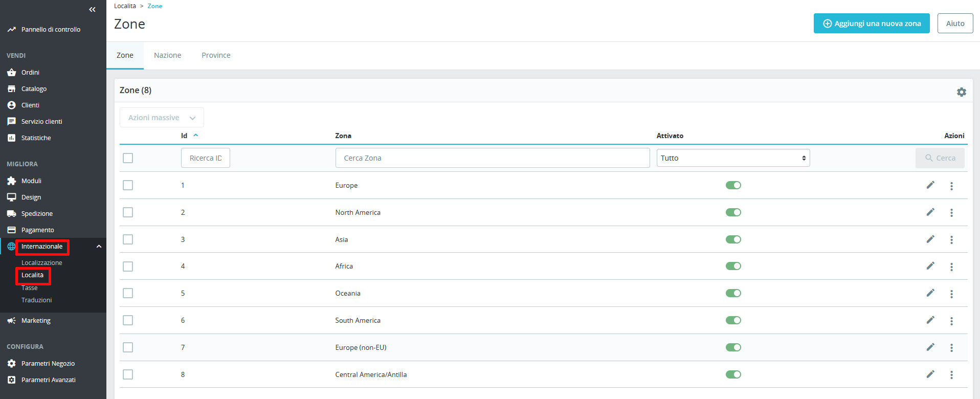Open the Azioni massive dropdown

[x=162, y=118]
